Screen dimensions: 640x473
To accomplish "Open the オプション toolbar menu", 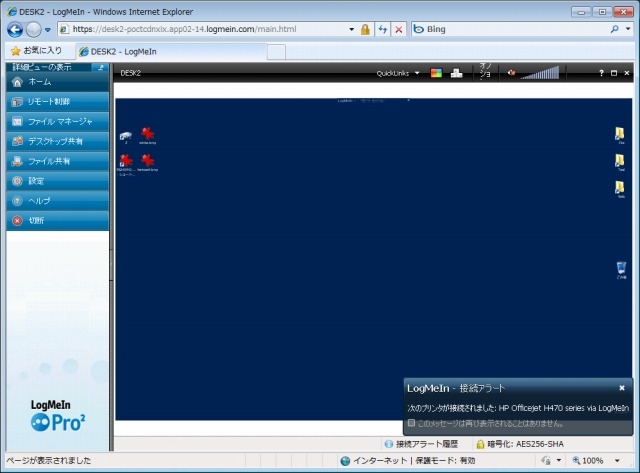I will coord(485,71).
